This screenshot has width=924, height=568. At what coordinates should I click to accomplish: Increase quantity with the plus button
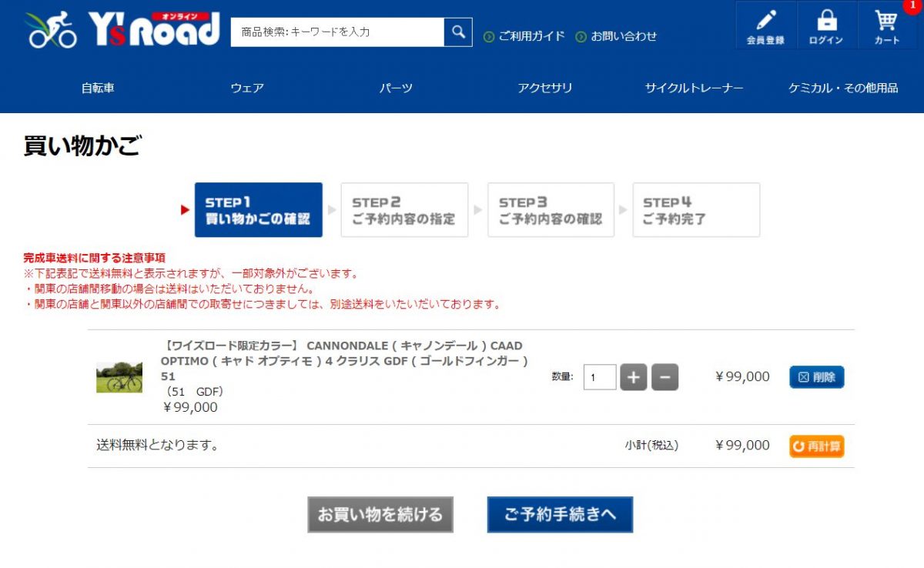pos(634,377)
